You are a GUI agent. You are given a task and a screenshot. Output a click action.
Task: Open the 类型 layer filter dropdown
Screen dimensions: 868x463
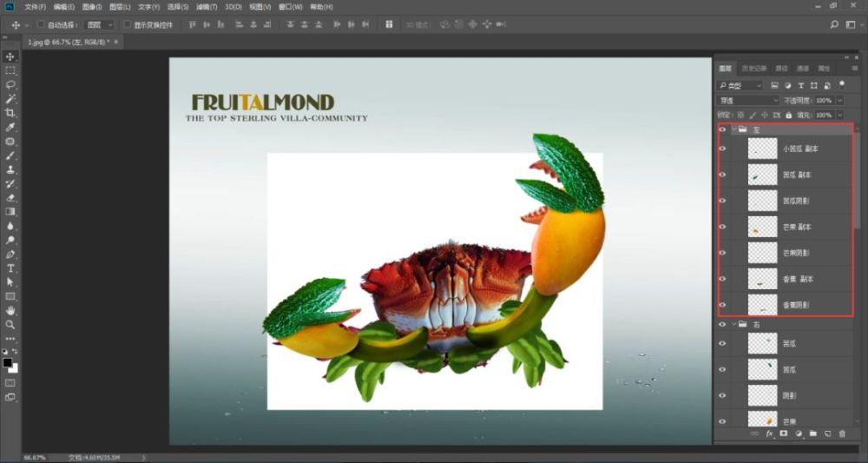point(740,86)
